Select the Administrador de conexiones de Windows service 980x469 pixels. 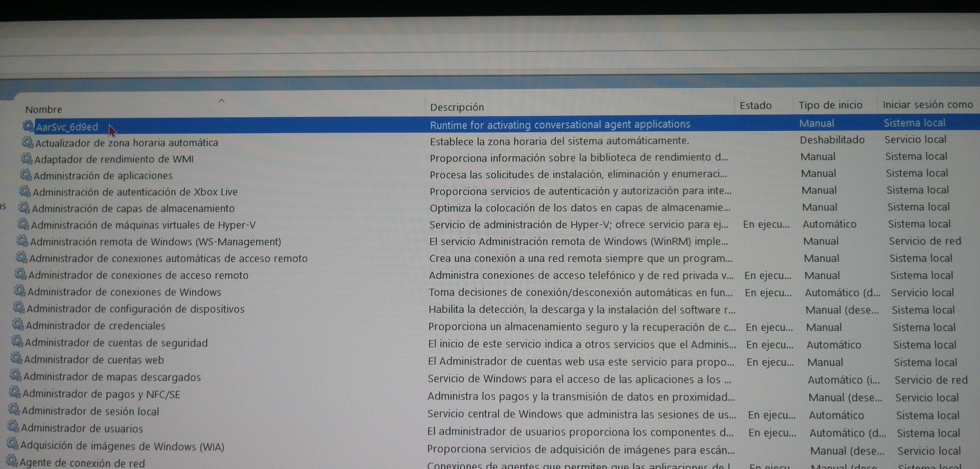point(124,292)
